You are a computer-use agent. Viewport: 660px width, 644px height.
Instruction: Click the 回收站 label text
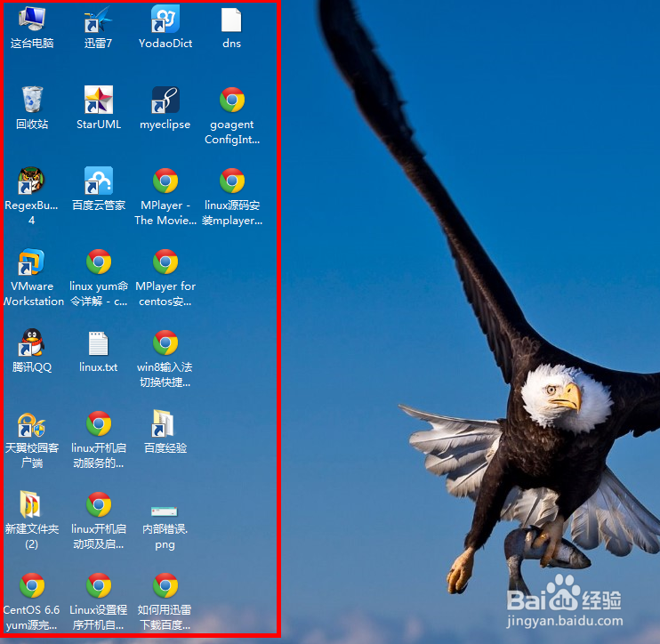(32, 125)
